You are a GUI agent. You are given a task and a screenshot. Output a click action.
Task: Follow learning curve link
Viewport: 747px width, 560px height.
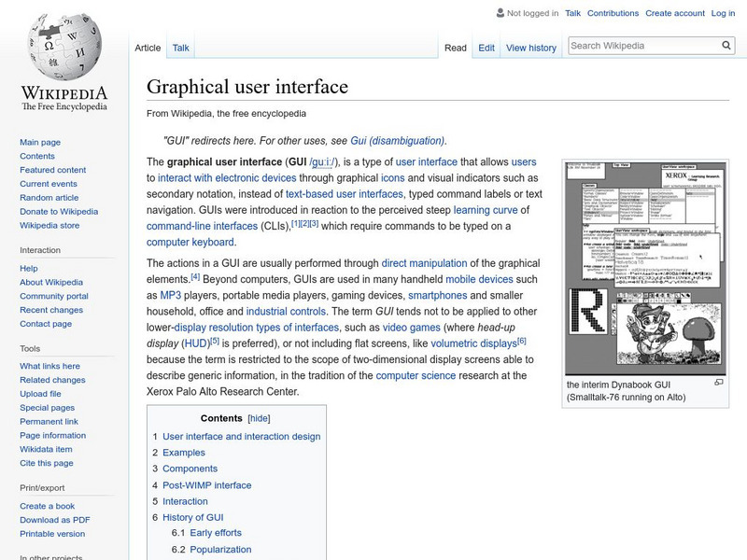(486, 210)
